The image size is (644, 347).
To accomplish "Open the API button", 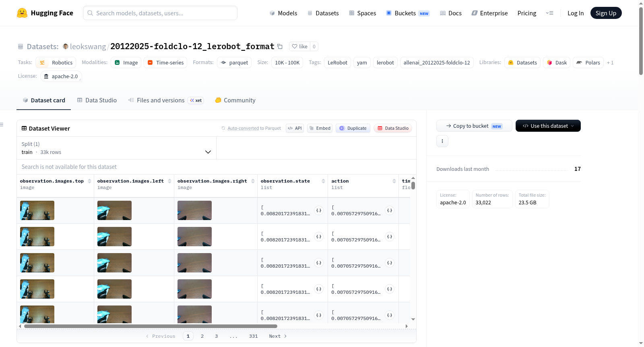I will (295, 128).
